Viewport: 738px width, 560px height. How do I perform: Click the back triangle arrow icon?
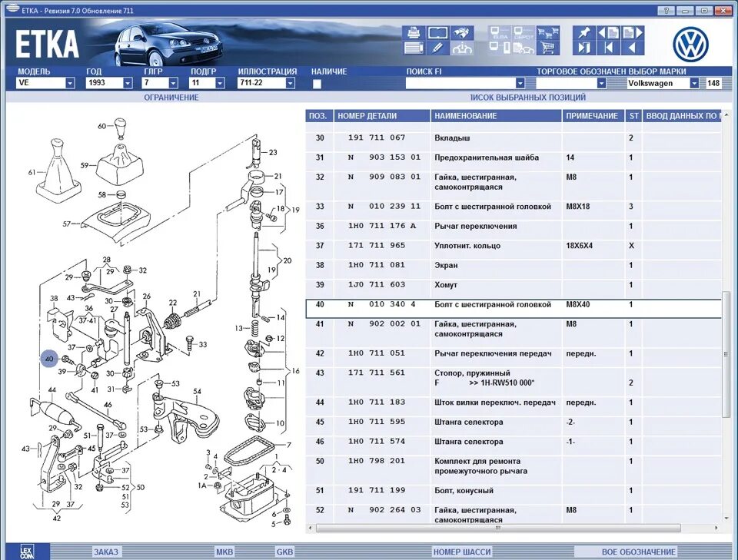coord(632,48)
